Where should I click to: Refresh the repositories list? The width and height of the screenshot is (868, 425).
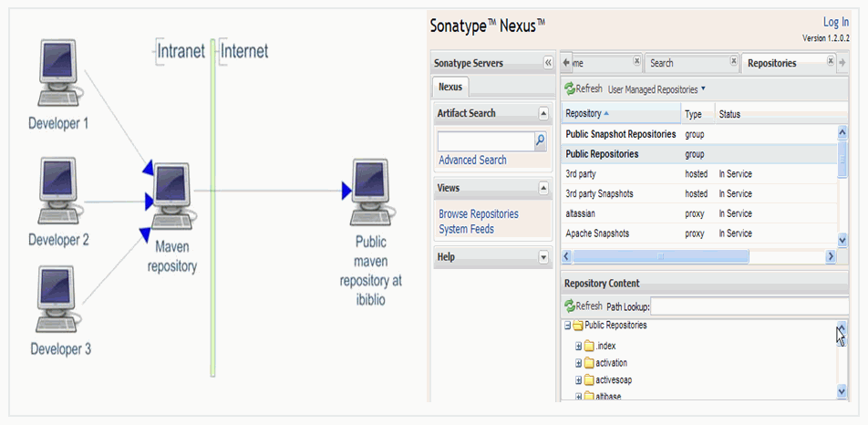coord(584,89)
